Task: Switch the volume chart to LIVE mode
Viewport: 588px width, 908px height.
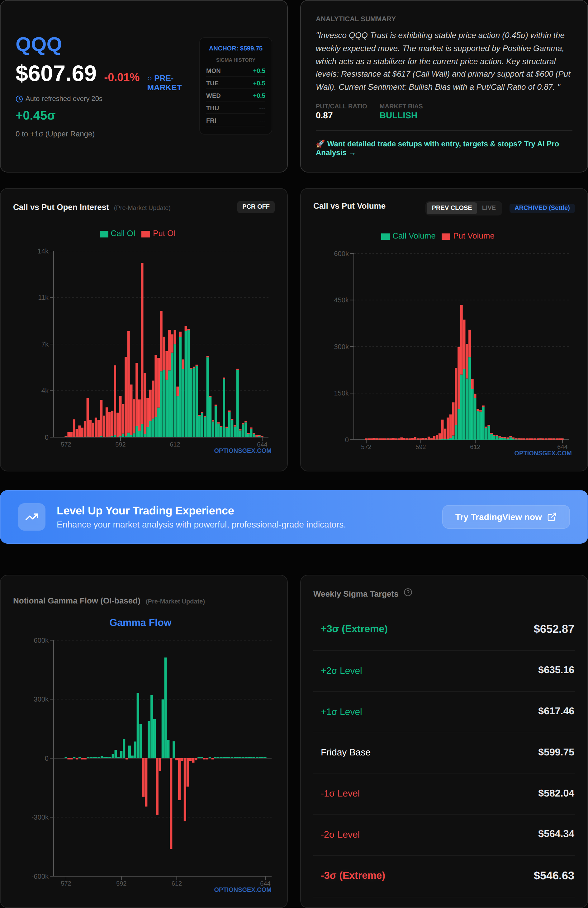Action: point(488,208)
